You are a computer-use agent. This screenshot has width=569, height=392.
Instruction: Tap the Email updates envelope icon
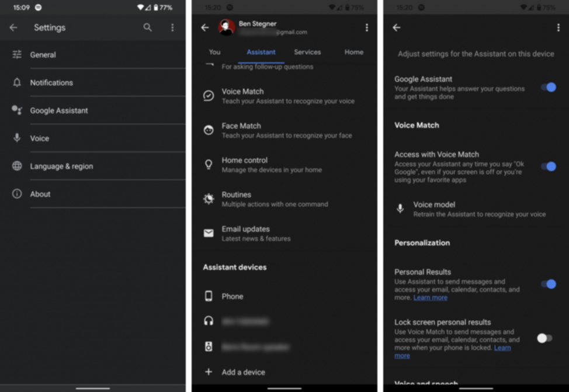209,233
